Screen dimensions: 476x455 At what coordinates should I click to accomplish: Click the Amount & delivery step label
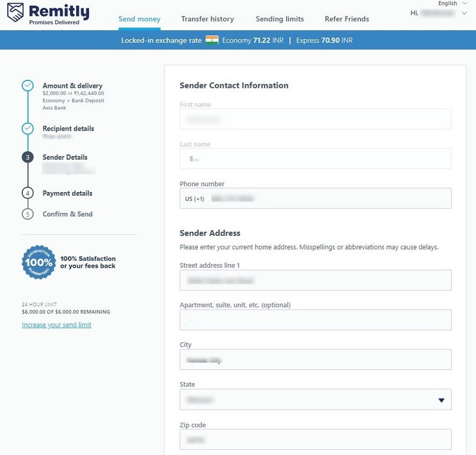[x=72, y=86]
